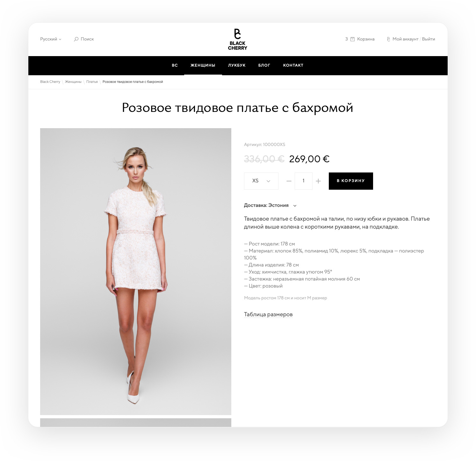The image size is (476, 461).
Task: Decrease quantity with the minus icon
Action: [289, 181]
